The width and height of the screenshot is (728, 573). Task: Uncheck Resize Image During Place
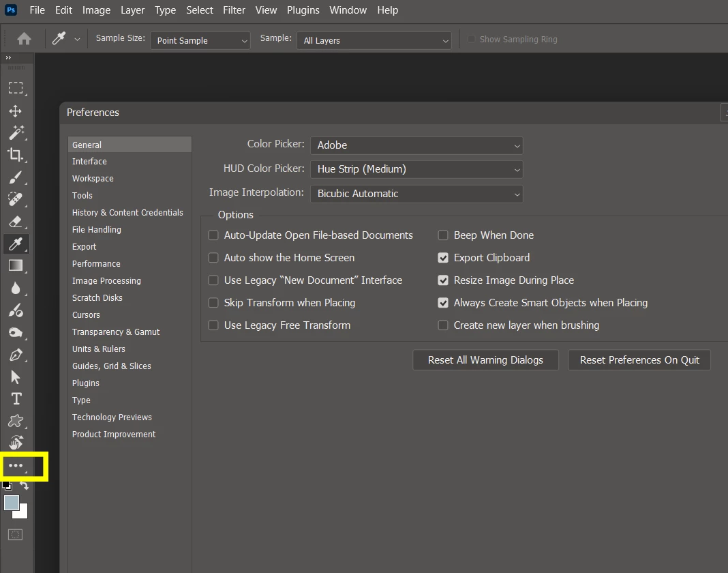[443, 280]
